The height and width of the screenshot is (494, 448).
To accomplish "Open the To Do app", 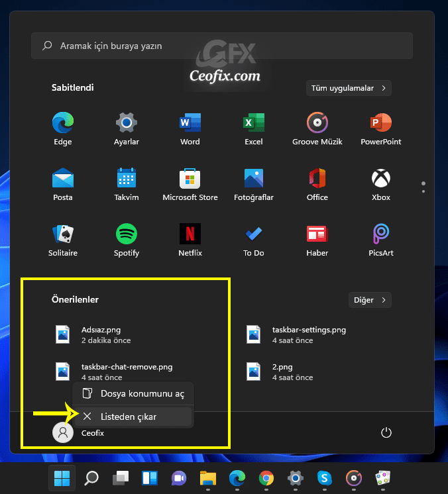I will pyautogui.click(x=254, y=240).
